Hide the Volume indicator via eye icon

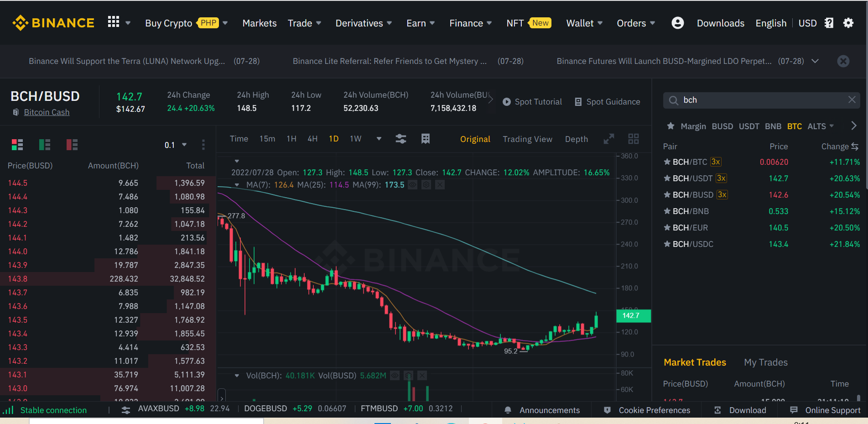(395, 376)
